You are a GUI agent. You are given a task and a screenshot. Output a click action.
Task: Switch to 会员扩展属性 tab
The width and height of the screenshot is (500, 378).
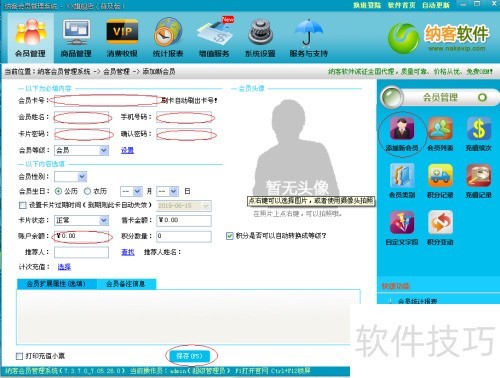(x=57, y=284)
